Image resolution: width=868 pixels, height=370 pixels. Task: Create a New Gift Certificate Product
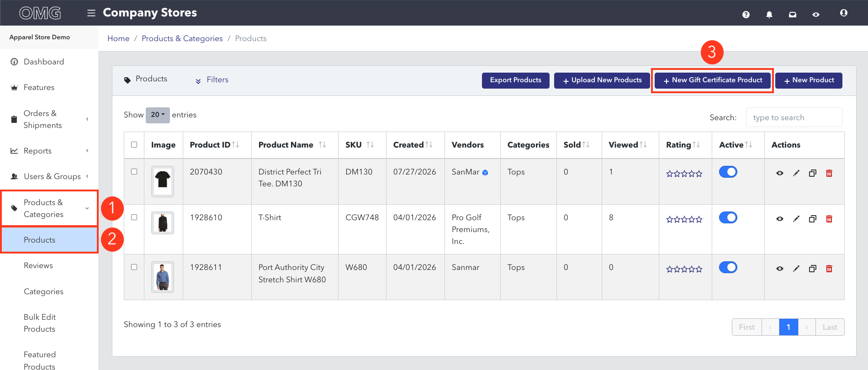coord(713,80)
